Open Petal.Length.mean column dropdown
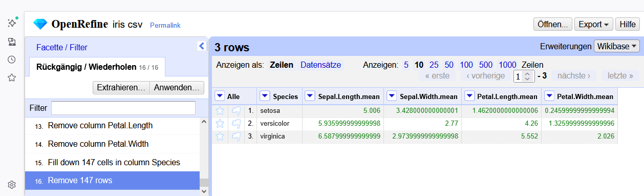The image size is (644, 196). 469,96
